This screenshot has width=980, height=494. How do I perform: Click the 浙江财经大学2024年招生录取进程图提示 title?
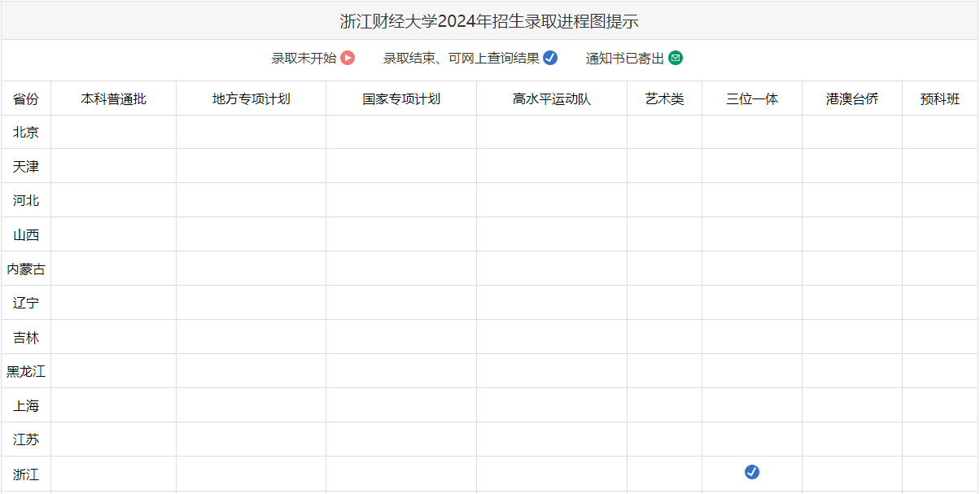489,21
